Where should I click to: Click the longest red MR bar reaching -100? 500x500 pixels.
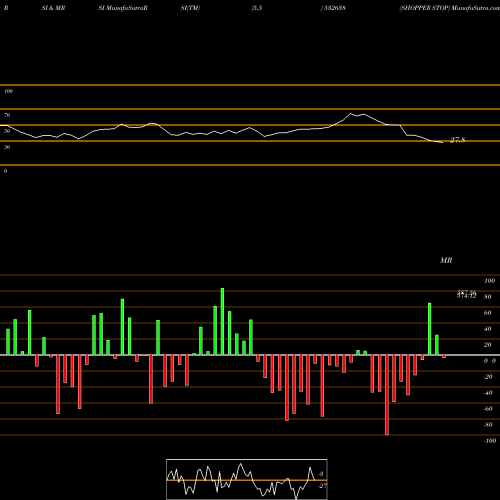387,395
